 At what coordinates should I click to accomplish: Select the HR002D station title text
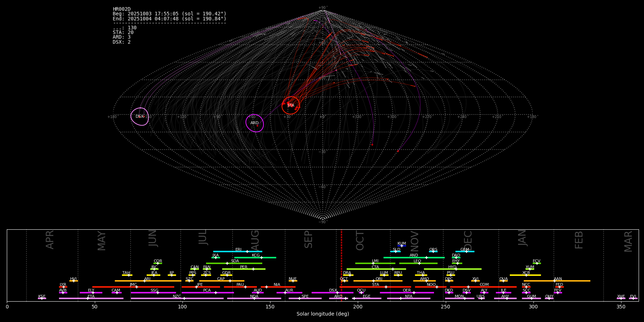[x=122, y=9]
